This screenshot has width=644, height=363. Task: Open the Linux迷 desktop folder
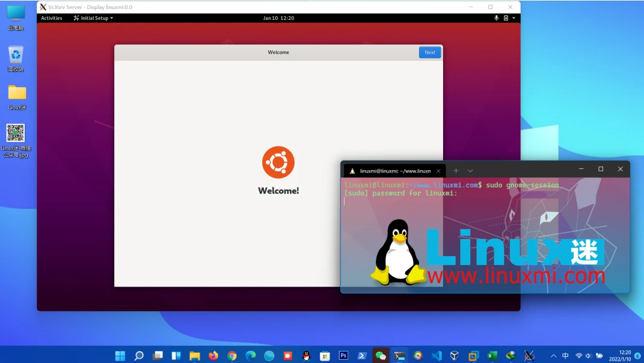pos(17,97)
